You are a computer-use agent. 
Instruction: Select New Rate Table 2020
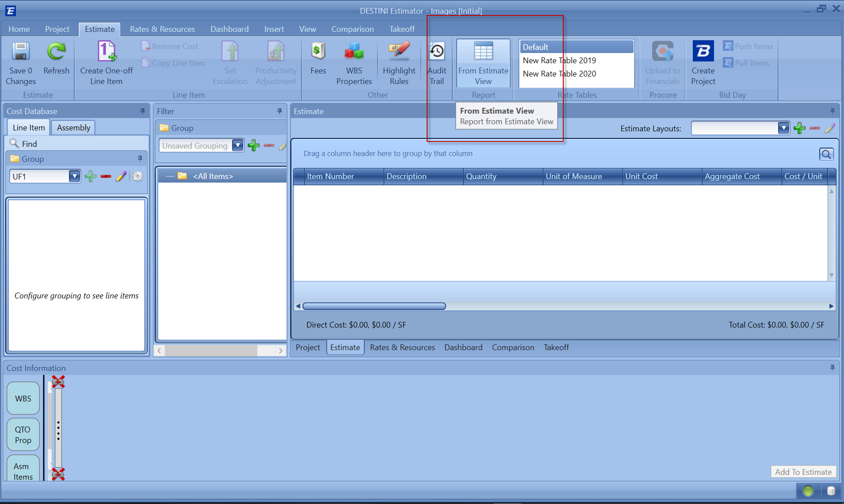coord(559,74)
